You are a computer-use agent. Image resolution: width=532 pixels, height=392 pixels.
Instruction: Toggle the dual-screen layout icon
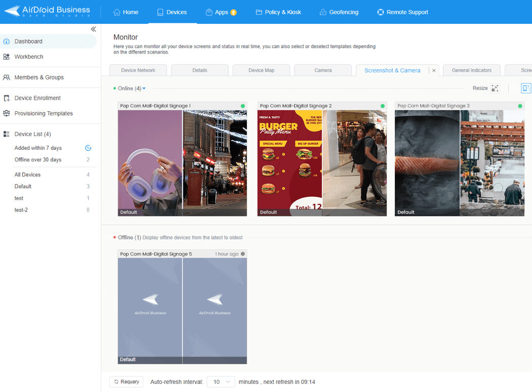526,88
